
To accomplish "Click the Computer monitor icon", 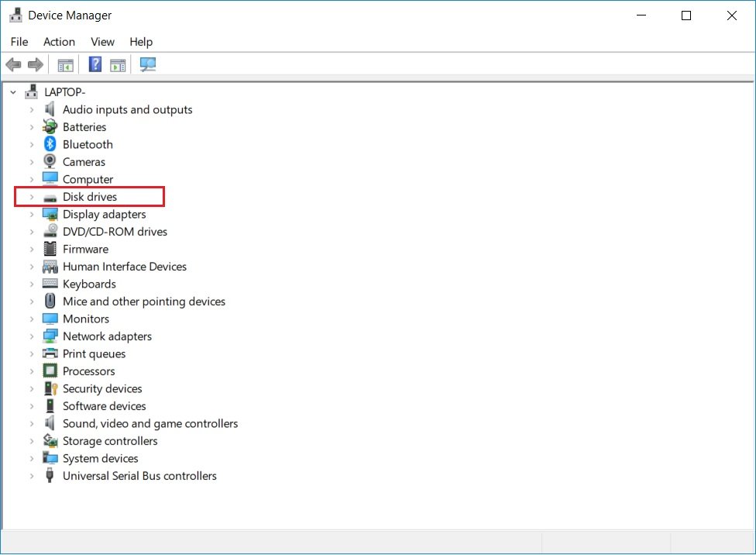I will pos(50,178).
